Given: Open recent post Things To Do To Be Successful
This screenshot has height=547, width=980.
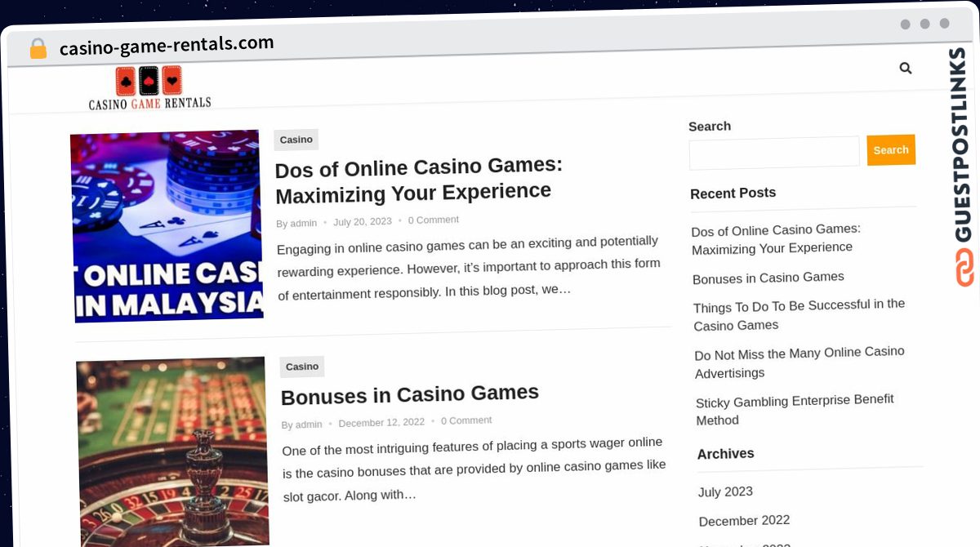Looking at the screenshot, I should [x=800, y=314].
